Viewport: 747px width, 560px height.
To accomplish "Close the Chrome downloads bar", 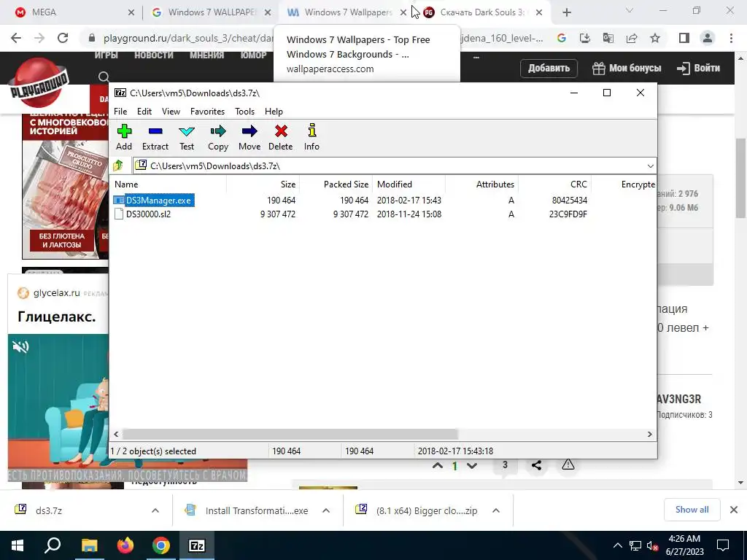I will (x=734, y=510).
